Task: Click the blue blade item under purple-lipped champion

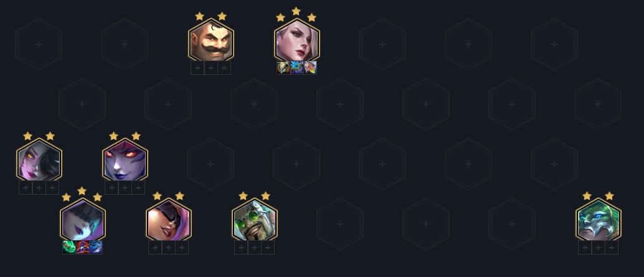Action: click(x=96, y=247)
